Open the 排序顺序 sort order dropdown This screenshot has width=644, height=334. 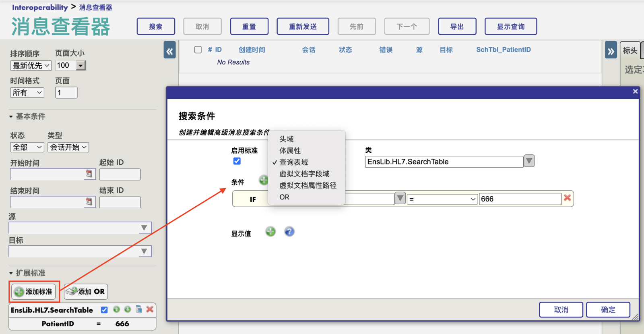pyautogui.click(x=31, y=66)
